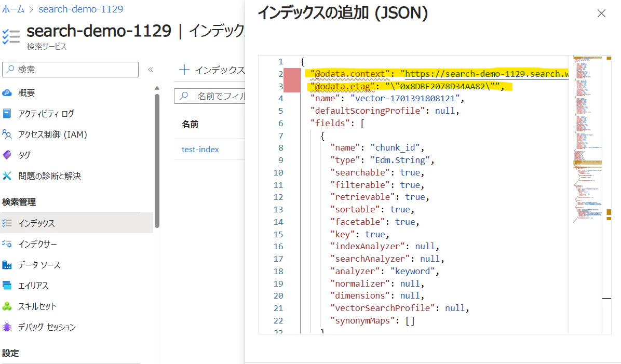Click the "vectorSearchProfile": null line
The width and height of the screenshot is (621, 364).
(x=400, y=308)
